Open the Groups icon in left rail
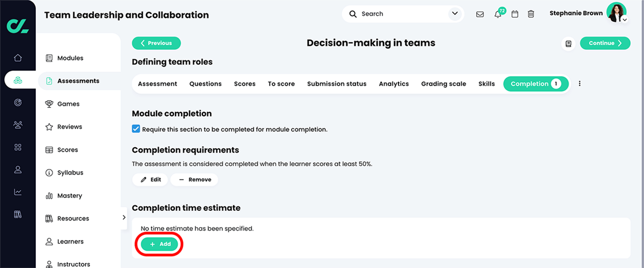 (x=18, y=125)
